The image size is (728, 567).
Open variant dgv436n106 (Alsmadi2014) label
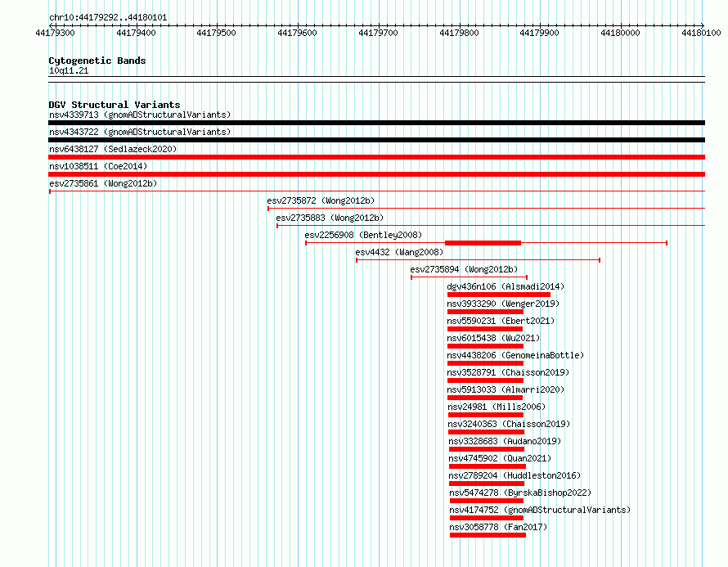[x=506, y=286]
